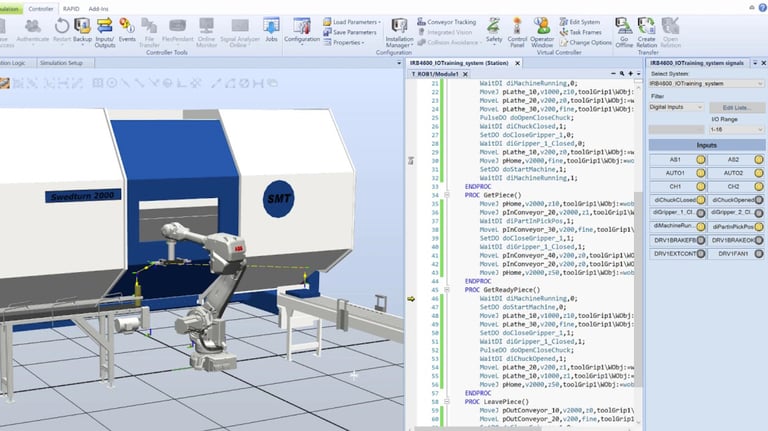Open the virtual Control Panel
The width and height of the screenshot is (768, 431).
[517, 32]
